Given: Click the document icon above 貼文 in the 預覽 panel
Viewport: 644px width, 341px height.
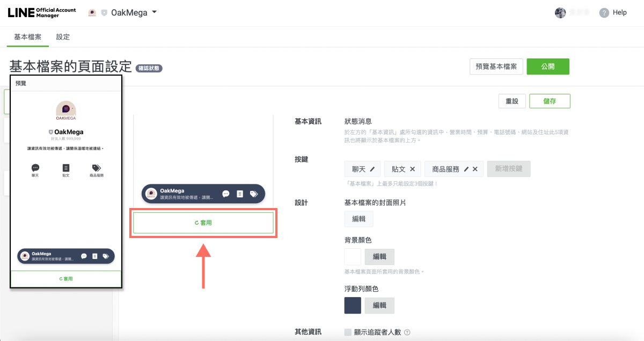Looking at the screenshot, I should point(66,168).
